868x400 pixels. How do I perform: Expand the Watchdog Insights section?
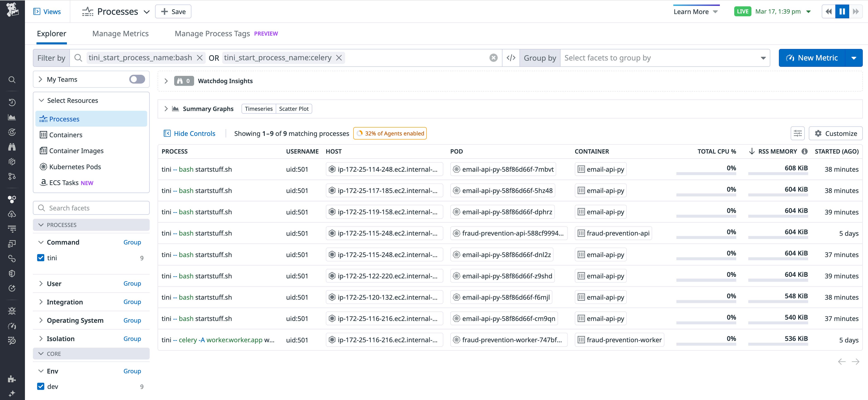click(x=166, y=81)
